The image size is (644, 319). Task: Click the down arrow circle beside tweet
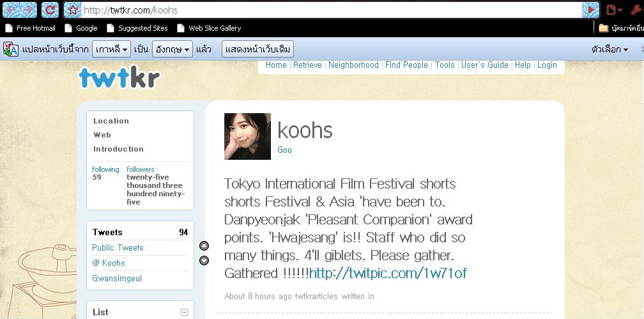204,261
